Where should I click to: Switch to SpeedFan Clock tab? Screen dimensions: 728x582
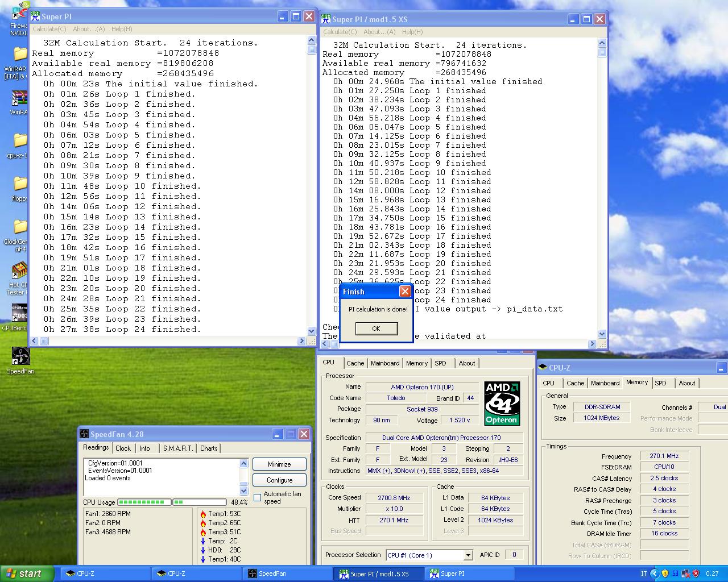click(x=123, y=448)
